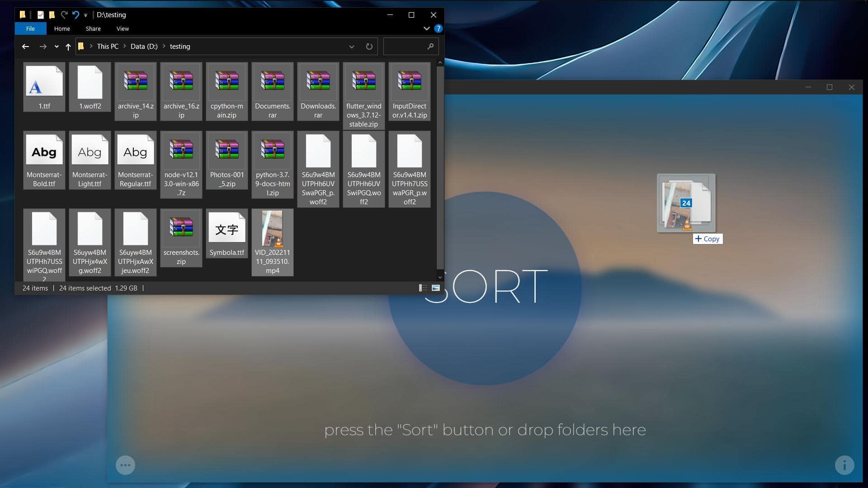868x488 pixels.
Task: Click the Home menu item
Action: (x=61, y=28)
